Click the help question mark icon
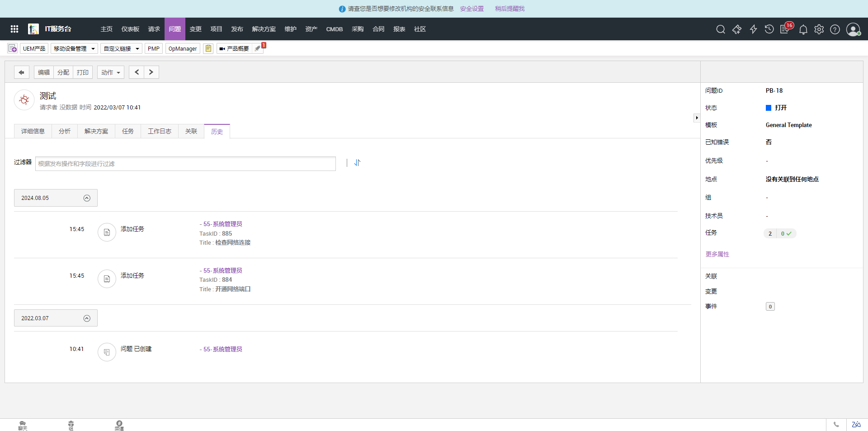Viewport: 868px width, 431px height. coord(835,29)
